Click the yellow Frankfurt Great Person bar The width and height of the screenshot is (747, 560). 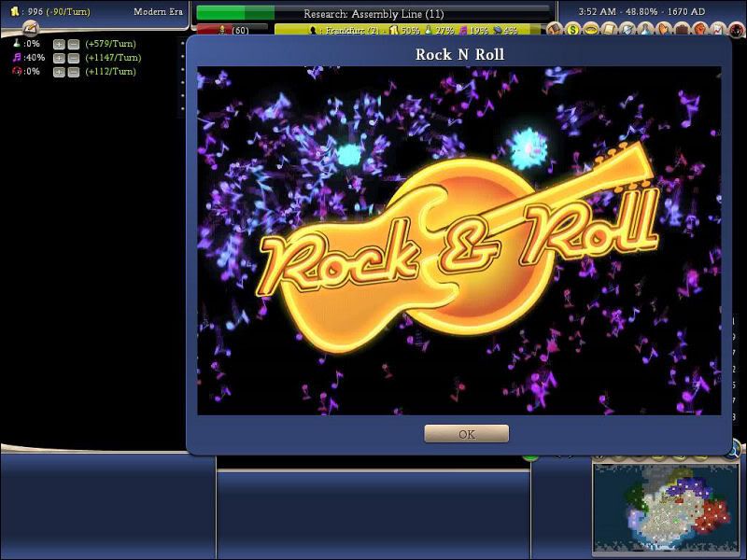(x=408, y=30)
